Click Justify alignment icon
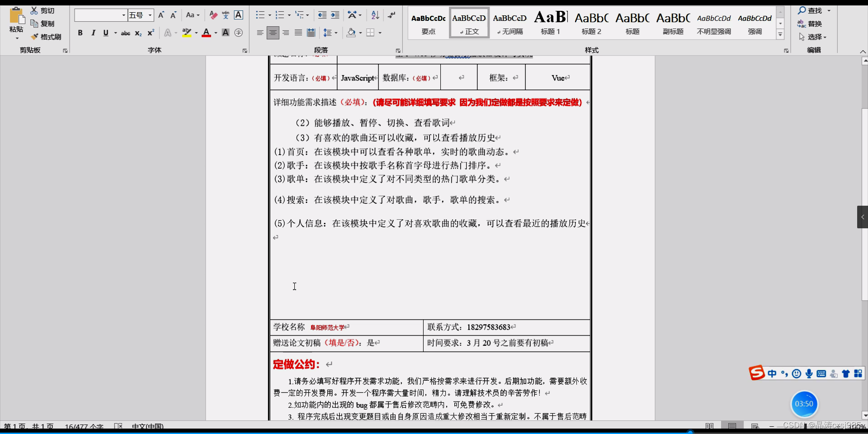Image resolution: width=868 pixels, height=434 pixels. tap(298, 33)
